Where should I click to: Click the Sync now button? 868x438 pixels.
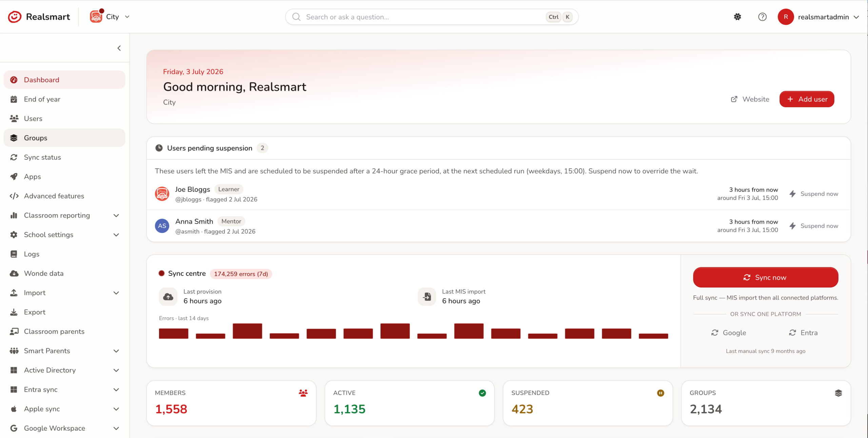(x=766, y=277)
